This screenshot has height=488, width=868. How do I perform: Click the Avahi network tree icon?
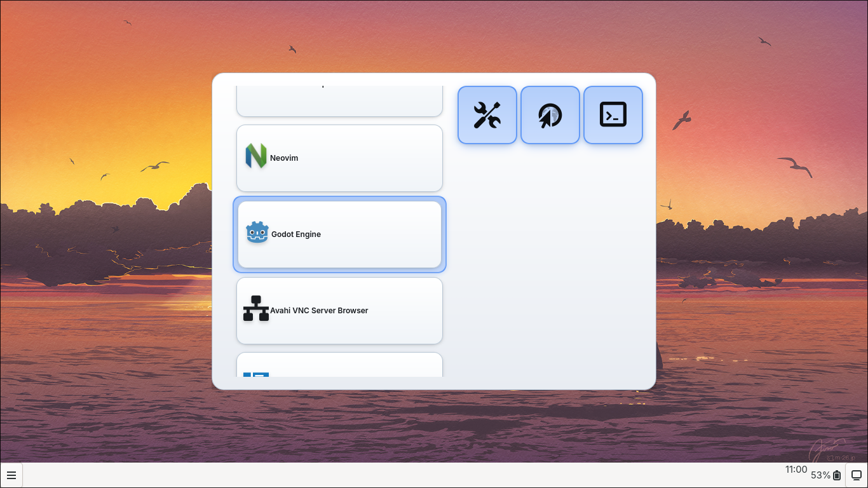click(256, 309)
